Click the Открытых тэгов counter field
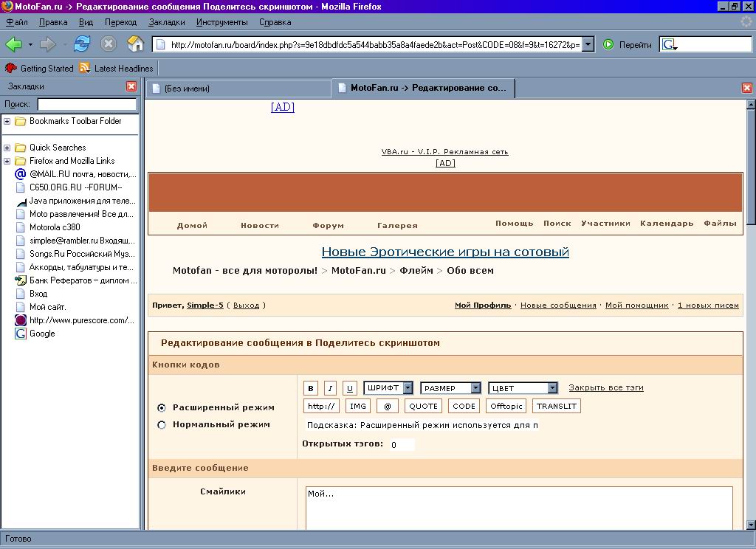The width and height of the screenshot is (756, 549). 401,444
